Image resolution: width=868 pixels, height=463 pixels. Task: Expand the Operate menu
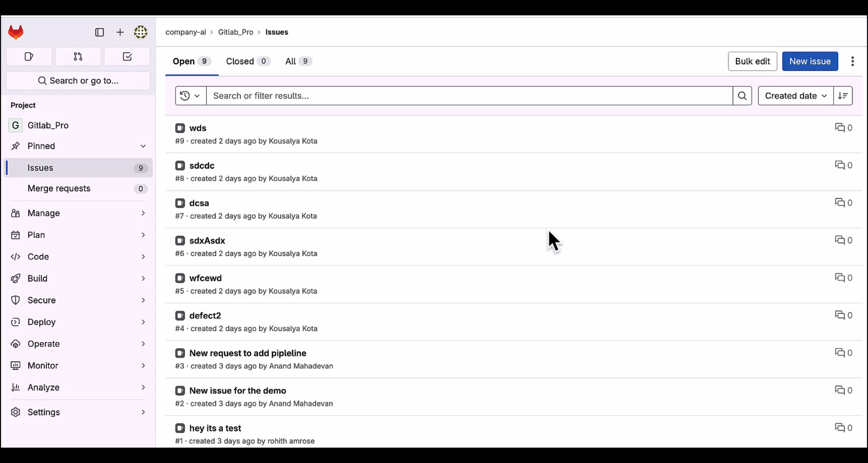[x=78, y=344]
